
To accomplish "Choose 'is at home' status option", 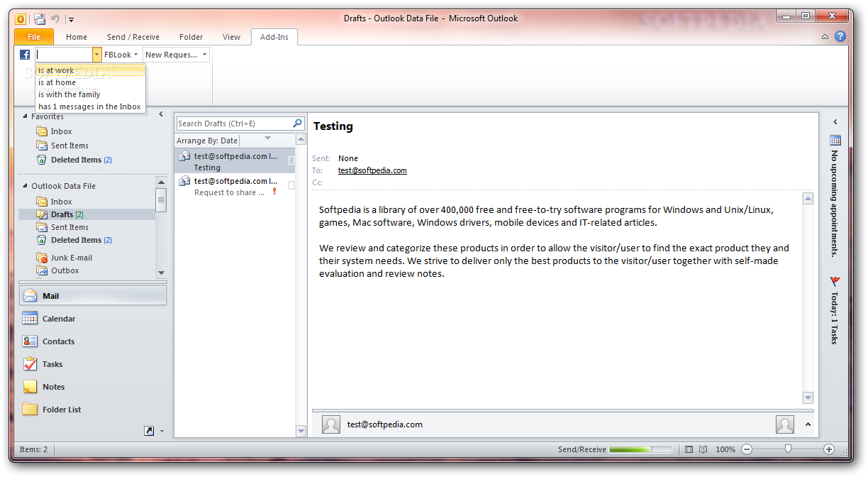I will click(x=90, y=82).
